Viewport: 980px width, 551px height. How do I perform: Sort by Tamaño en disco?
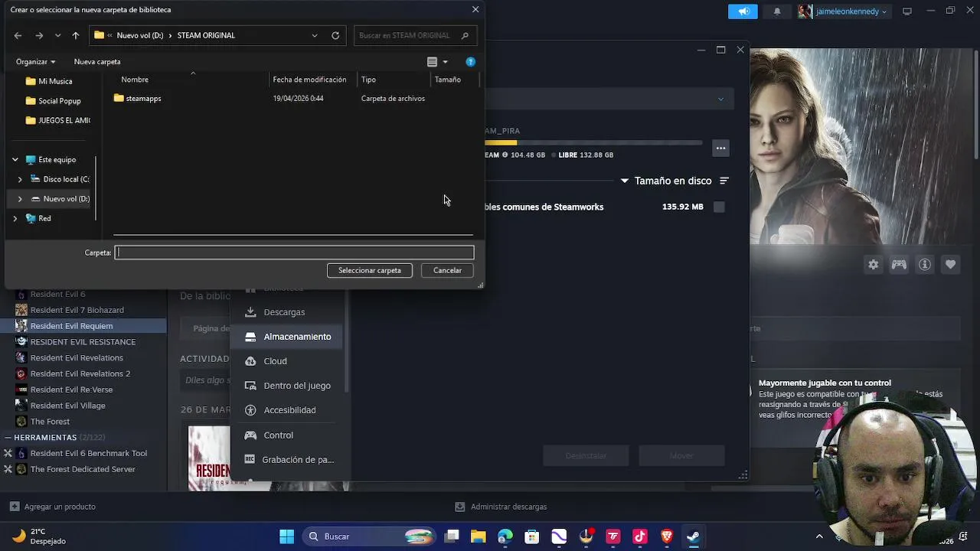[673, 181]
